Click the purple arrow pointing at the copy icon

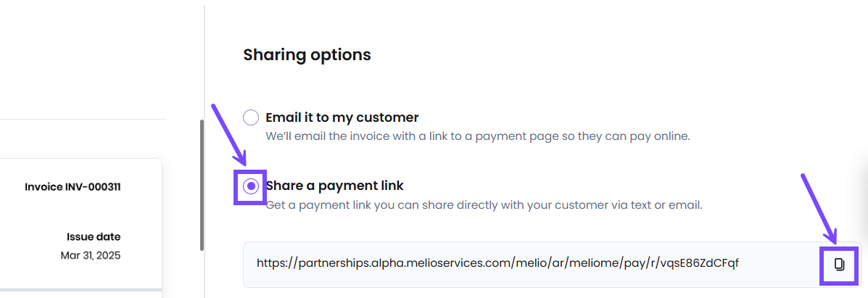pyautogui.click(x=819, y=207)
